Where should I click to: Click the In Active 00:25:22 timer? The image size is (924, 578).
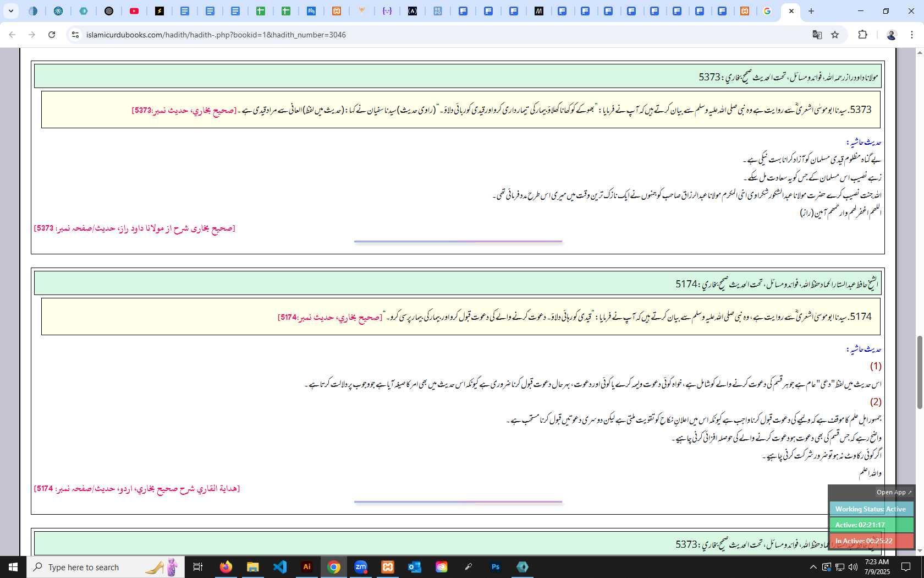[871, 541]
